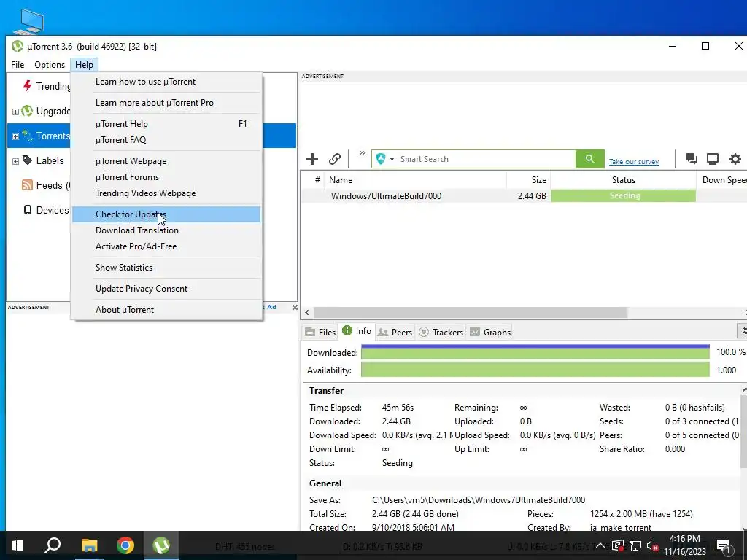The width and height of the screenshot is (747, 560).
Task: Expand the toolbar overflow chevron
Action: click(363, 153)
